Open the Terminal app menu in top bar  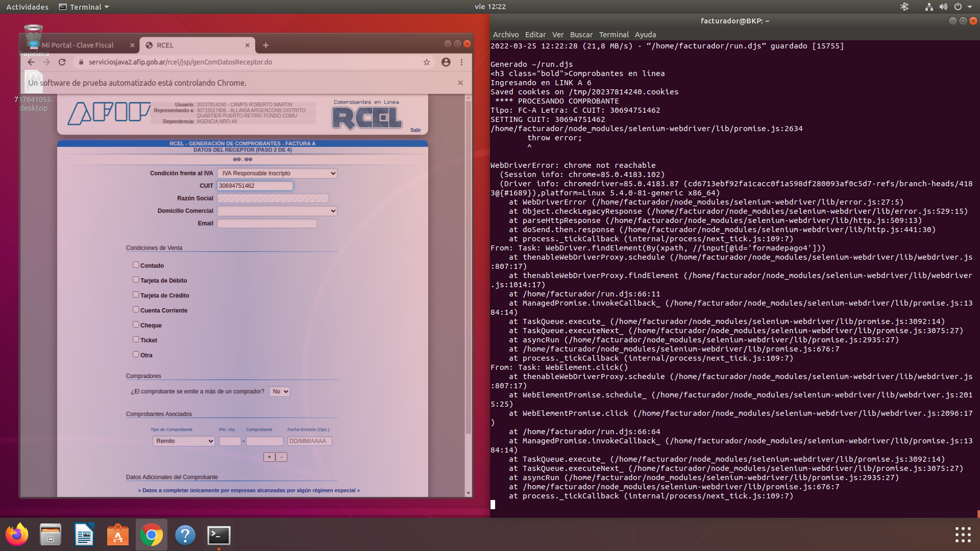[x=84, y=7]
